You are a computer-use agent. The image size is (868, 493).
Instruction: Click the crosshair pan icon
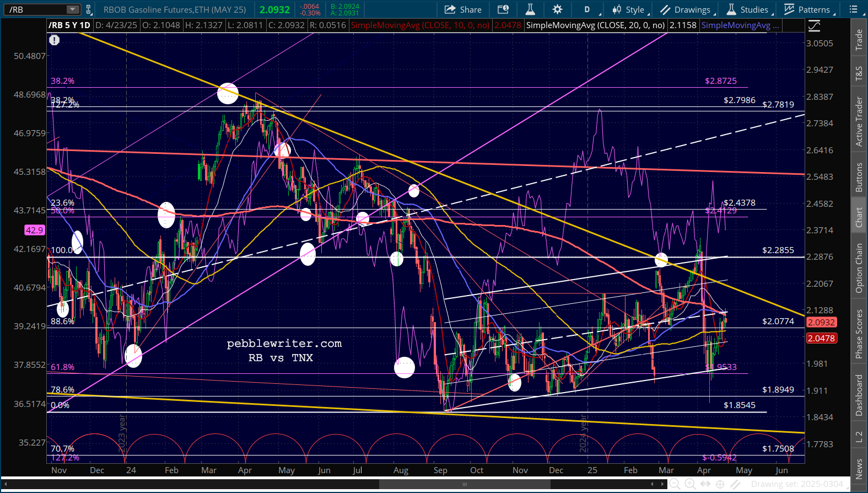point(720,484)
